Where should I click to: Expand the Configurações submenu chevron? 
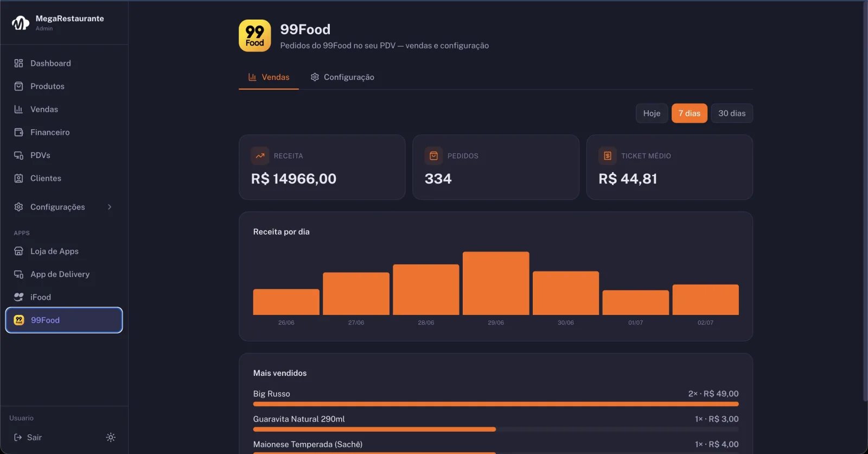click(x=110, y=207)
